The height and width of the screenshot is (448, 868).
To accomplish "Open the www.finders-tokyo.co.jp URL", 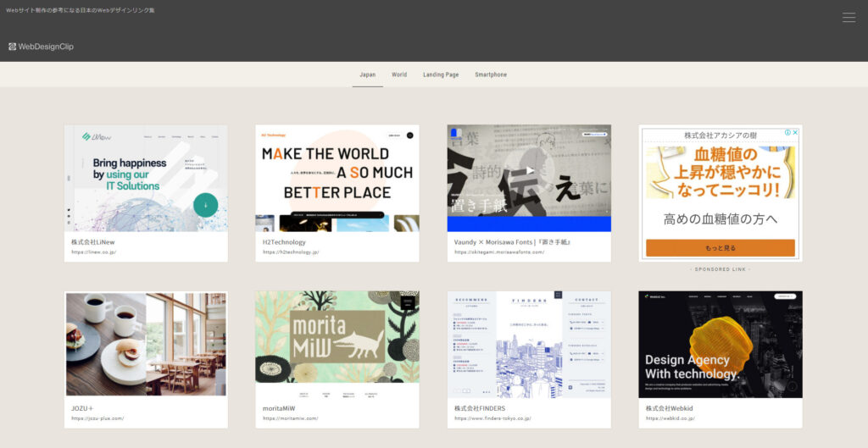I will point(492,418).
